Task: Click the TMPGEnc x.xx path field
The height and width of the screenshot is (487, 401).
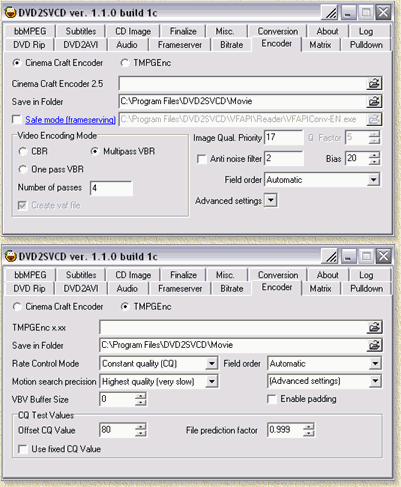Action: point(233,327)
